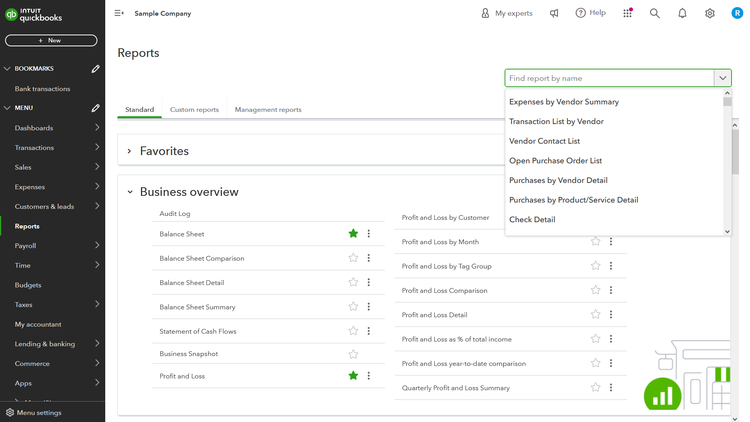Click the green chart floating icon
Screen dimensions: 750x422
pyautogui.click(x=662, y=395)
